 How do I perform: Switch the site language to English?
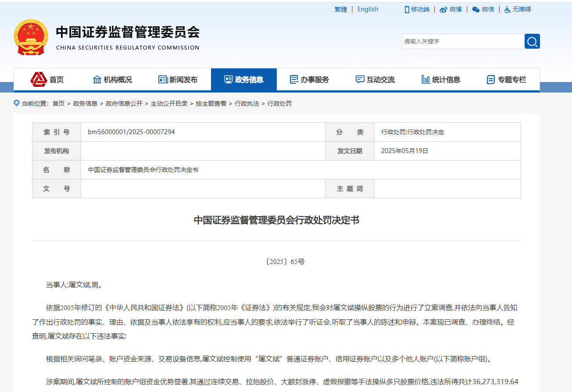368,9
